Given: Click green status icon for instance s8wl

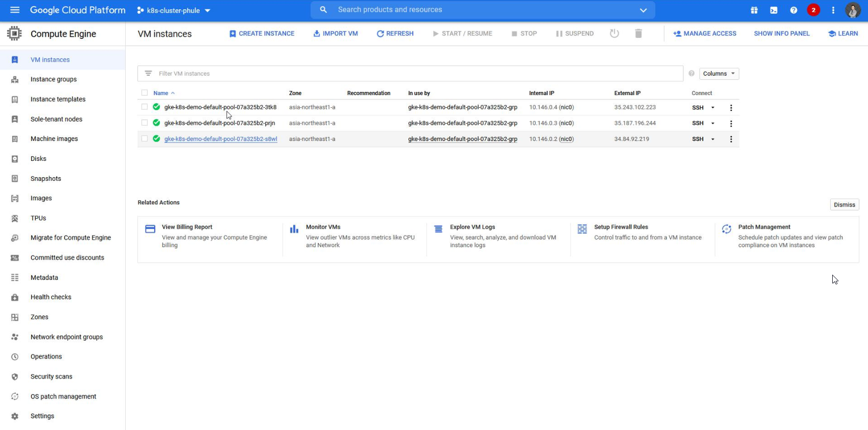Looking at the screenshot, I should tap(156, 138).
